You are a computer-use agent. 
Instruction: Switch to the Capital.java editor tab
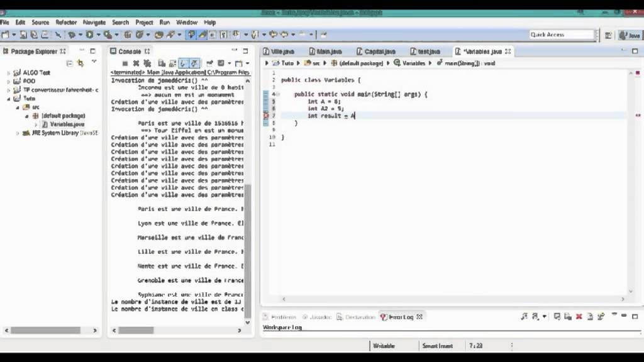click(376, 52)
